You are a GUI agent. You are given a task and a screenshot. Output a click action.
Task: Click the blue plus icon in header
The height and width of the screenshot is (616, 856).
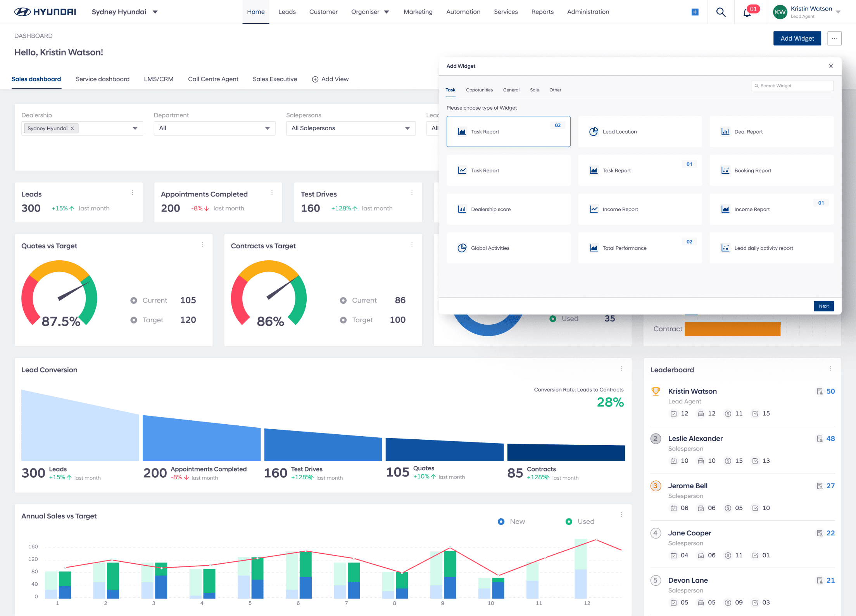[695, 12]
